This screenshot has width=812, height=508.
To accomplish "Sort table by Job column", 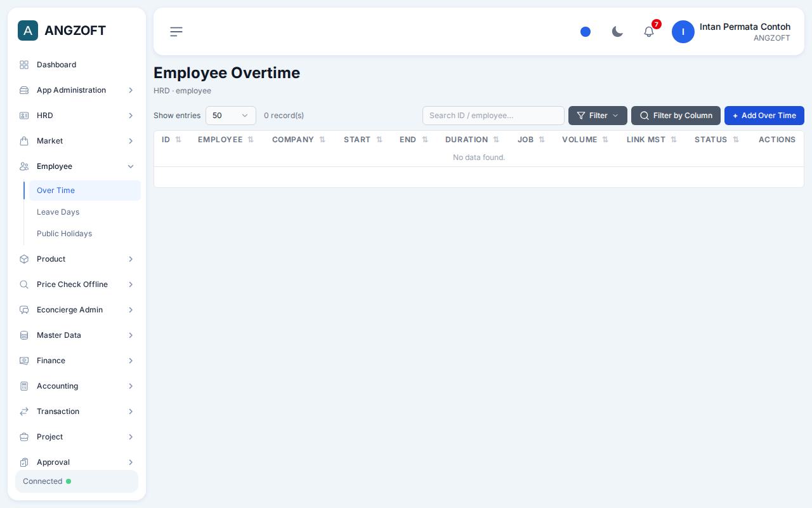I will click(531, 140).
